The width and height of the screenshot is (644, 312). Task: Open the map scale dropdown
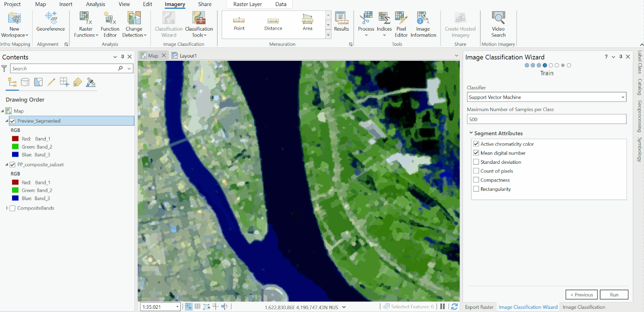tap(177, 307)
